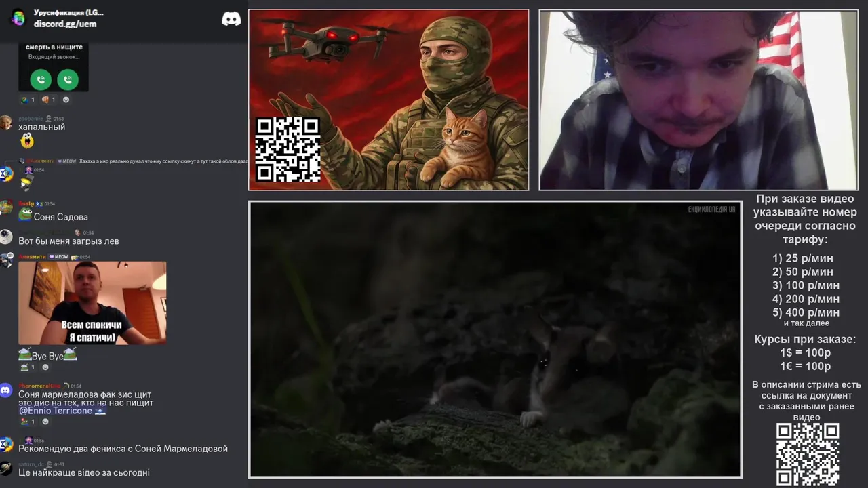
Task: Click the Discord logo in the header
Action: coord(231,19)
